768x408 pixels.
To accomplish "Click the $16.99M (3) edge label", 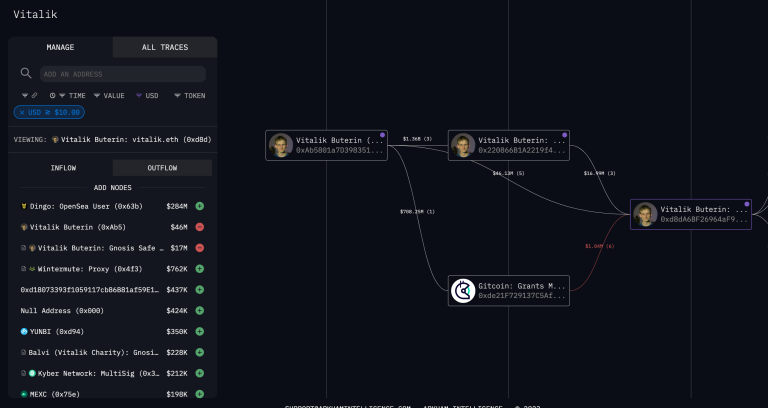I will click(600, 173).
